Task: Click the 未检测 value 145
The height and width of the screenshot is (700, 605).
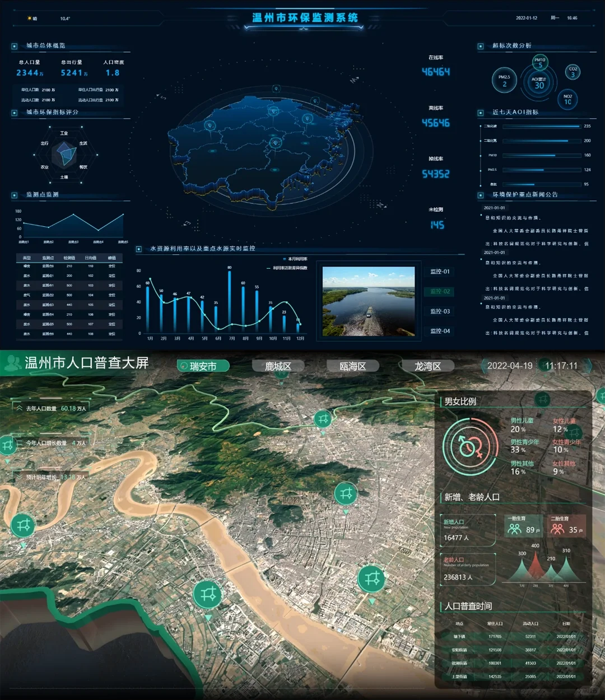Action: [437, 225]
